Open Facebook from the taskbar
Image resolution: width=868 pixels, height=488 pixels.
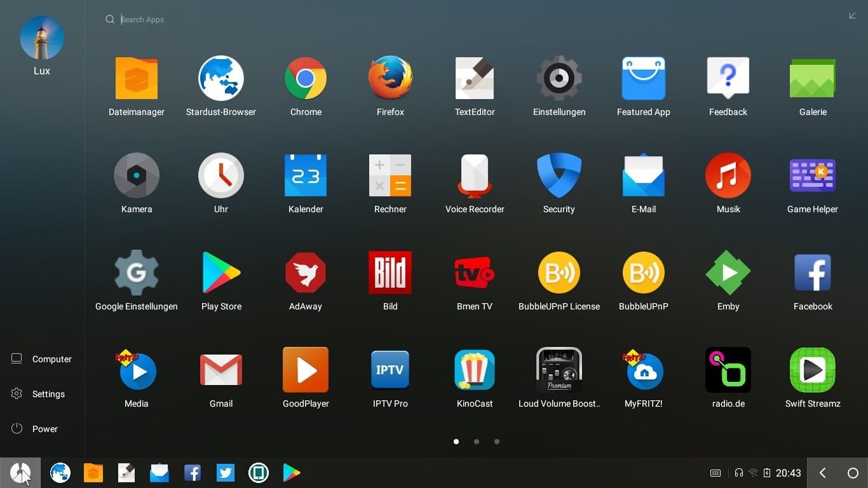click(193, 473)
